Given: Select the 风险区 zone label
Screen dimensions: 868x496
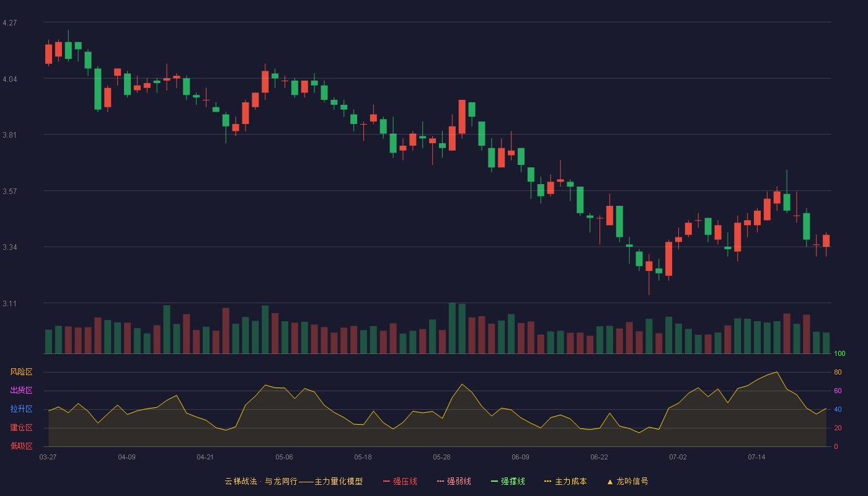Looking at the screenshot, I should pyautogui.click(x=21, y=372).
